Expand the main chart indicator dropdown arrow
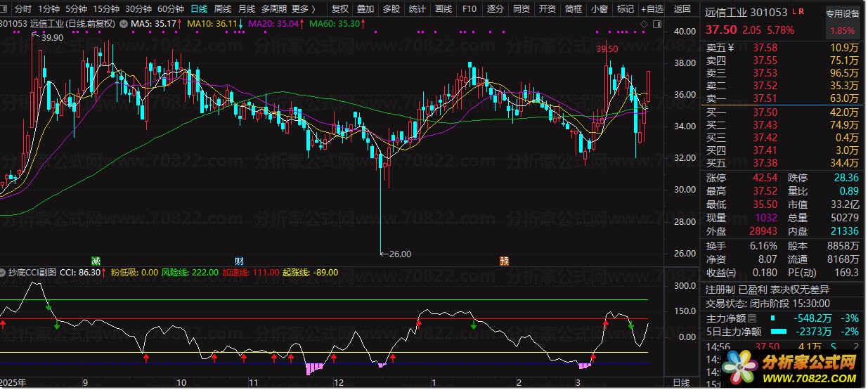The image size is (868, 390). (124, 24)
